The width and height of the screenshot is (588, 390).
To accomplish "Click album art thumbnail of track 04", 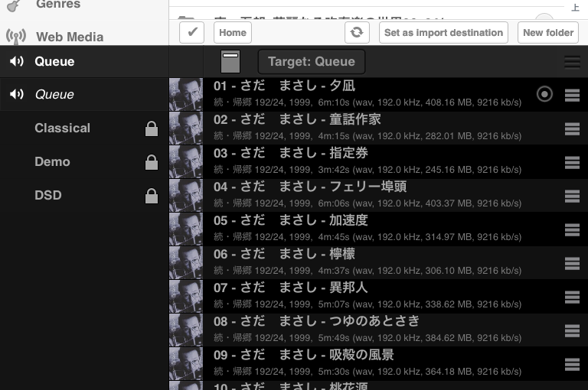I will coord(186,195).
